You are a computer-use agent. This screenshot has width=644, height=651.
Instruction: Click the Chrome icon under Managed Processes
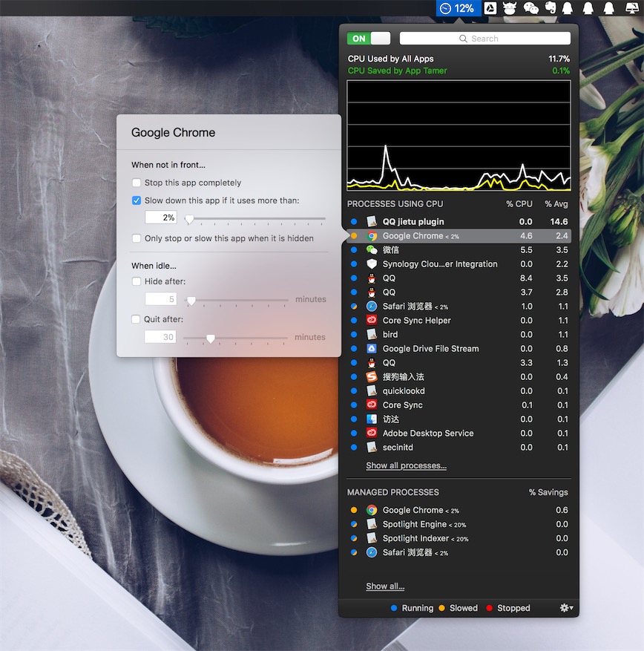372,510
